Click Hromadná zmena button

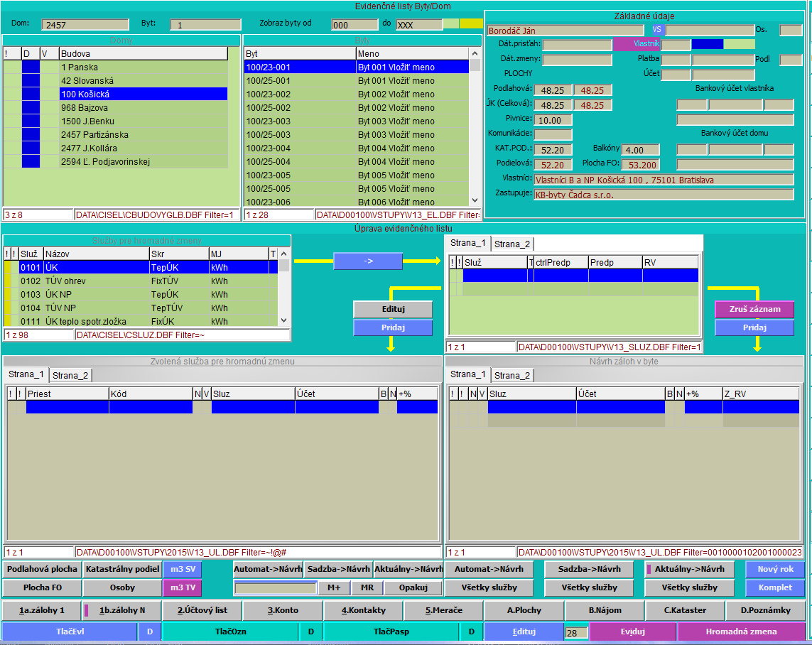(741, 632)
